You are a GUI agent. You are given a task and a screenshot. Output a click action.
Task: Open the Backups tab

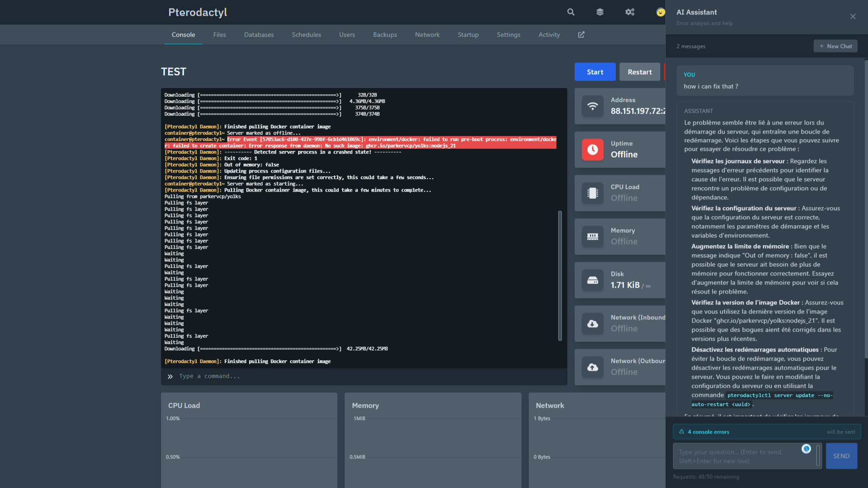(x=385, y=35)
